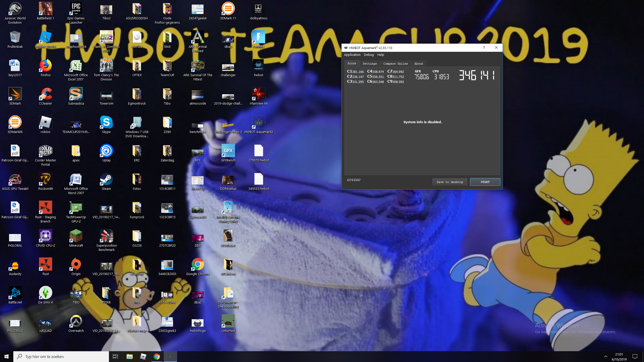Select the 279570.hwbot file

coord(259,153)
